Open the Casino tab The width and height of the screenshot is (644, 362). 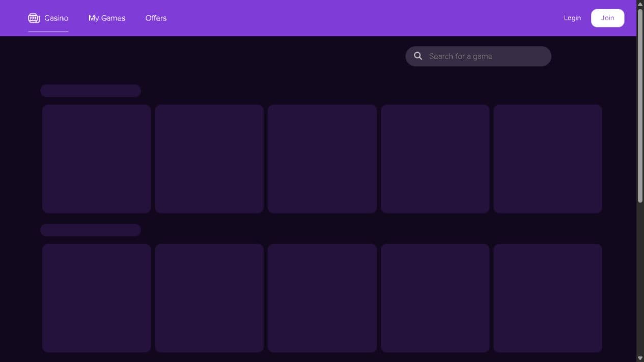pyautogui.click(x=48, y=18)
